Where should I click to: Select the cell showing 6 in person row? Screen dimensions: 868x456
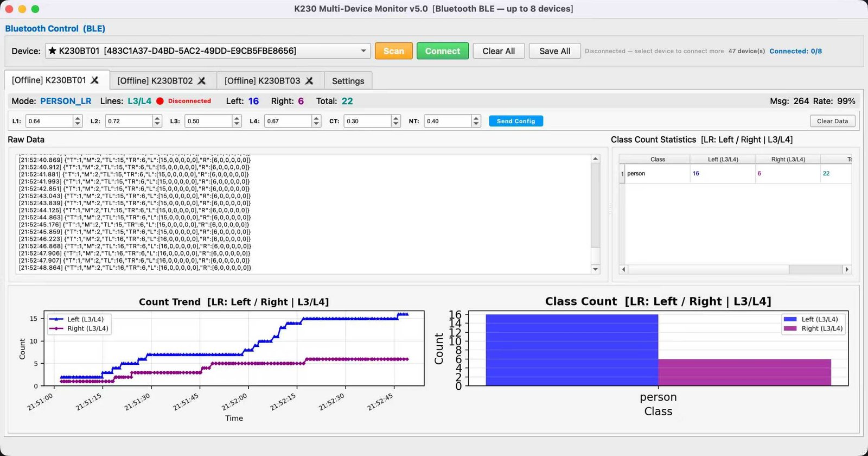(788, 174)
